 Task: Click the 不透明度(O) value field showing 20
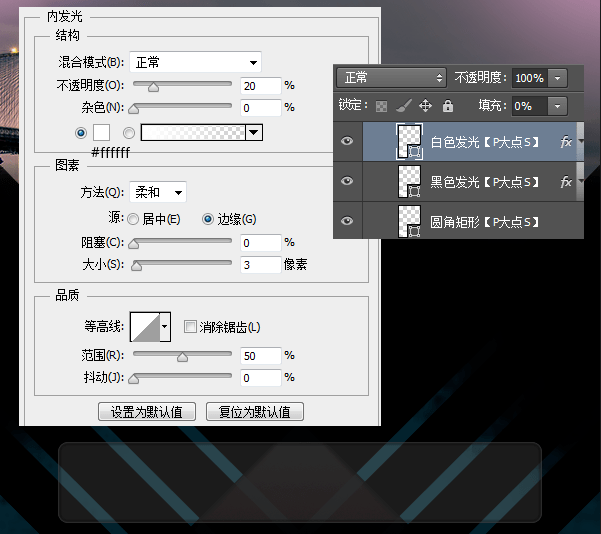[261, 86]
